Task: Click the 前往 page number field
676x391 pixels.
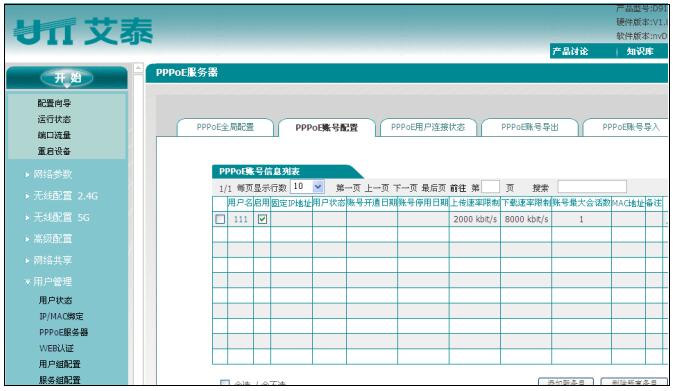Action: click(490, 187)
